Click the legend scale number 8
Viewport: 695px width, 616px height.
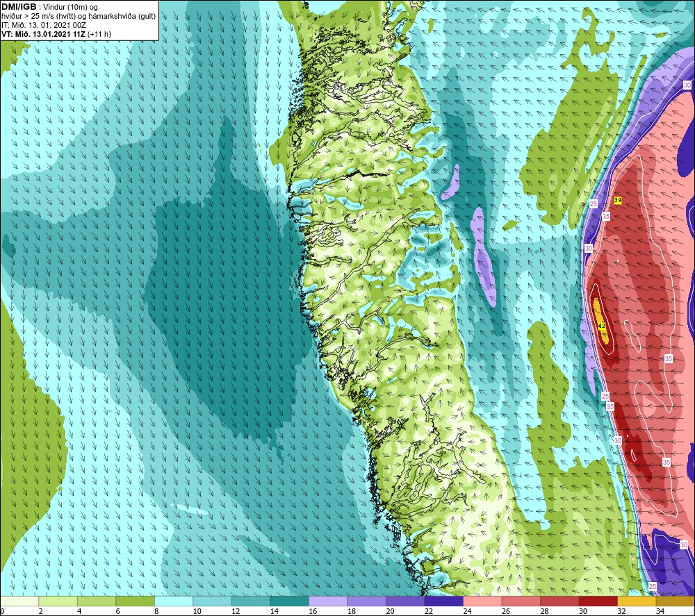pyautogui.click(x=156, y=611)
